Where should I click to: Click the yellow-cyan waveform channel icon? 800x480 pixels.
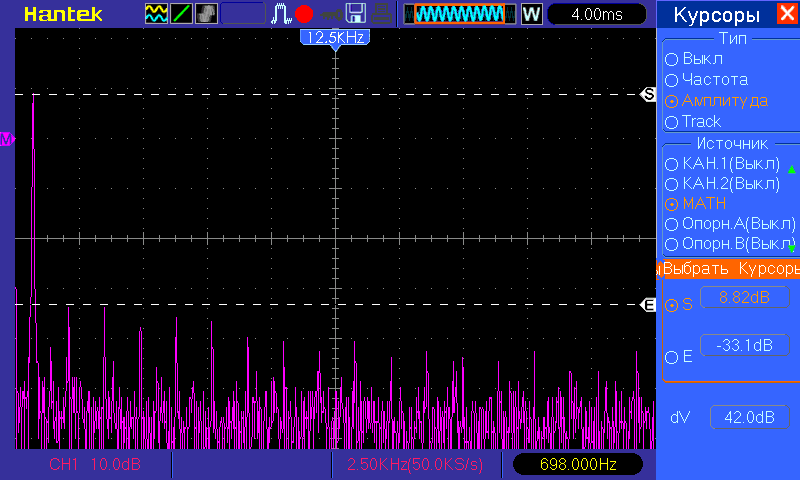click(156, 14)
